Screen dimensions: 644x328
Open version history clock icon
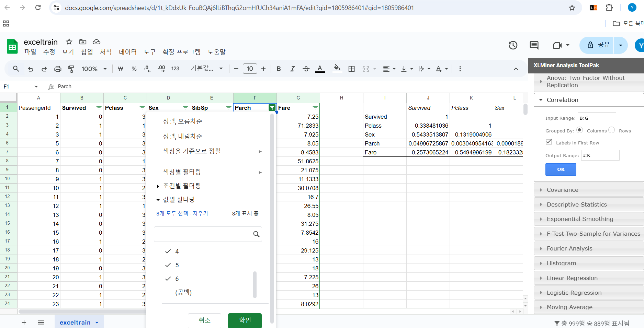[x=513, y=45]
